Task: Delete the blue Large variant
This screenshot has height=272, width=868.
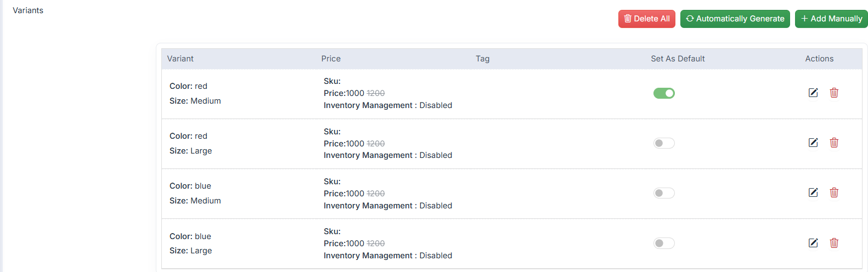Action: (834, 243)
